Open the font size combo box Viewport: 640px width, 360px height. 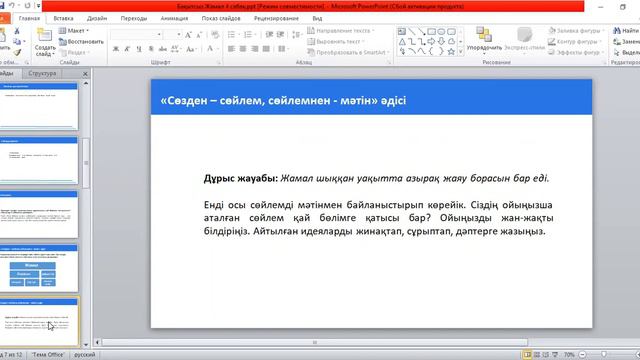(x=172, y=35)
